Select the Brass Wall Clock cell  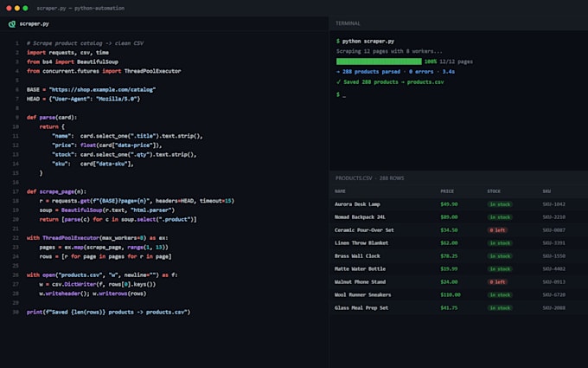357,255
